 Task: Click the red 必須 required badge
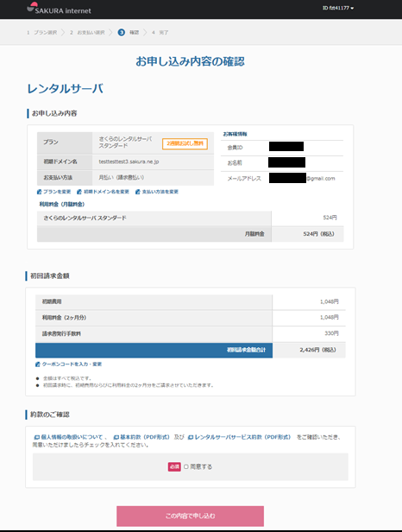point(174,467)
